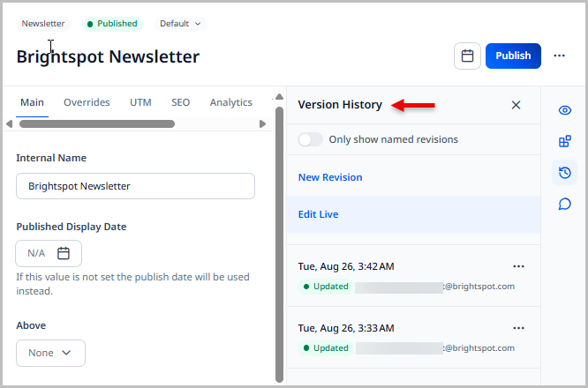Click the email address under 3:42 AM revision
Screen dimensions: 588x388
pyautogui.click(x=435, y=287)
